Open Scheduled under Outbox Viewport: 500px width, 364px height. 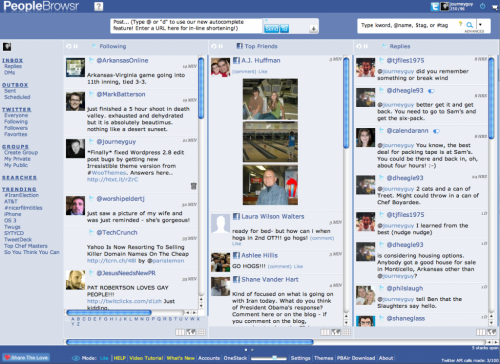pyautogui.click(x=17, y=97)
